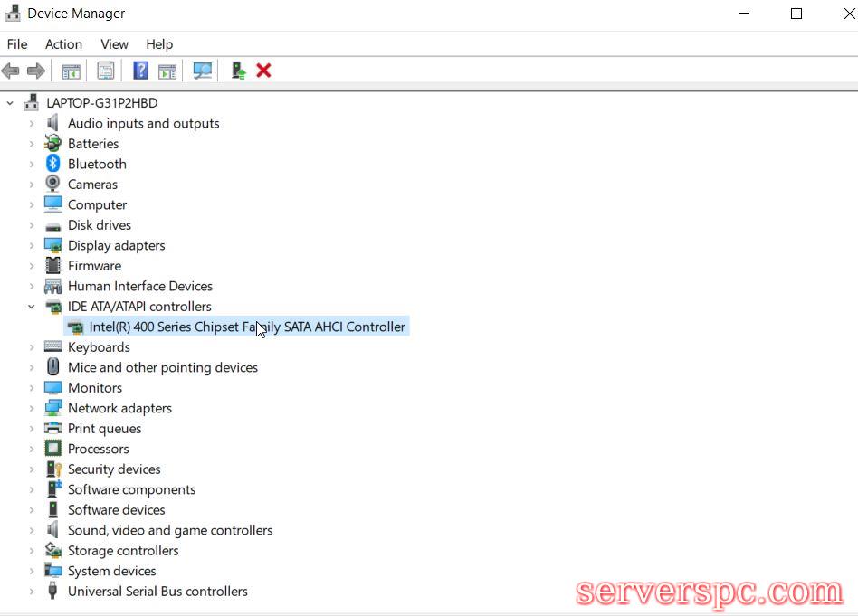Collapse the LAPTOP-G31P2HBD root node
This screenshot has width=858, height=616.
(x=11, y=103)
